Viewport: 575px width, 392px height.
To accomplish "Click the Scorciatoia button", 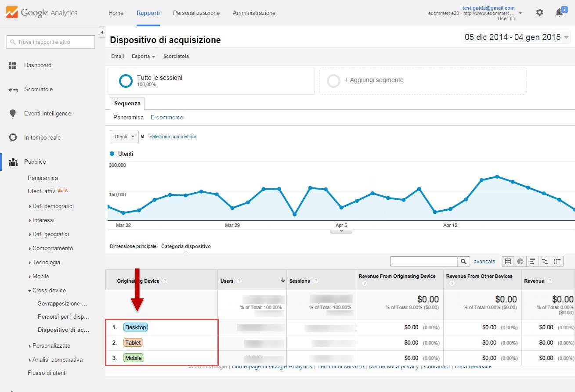I will pos(176,56).
